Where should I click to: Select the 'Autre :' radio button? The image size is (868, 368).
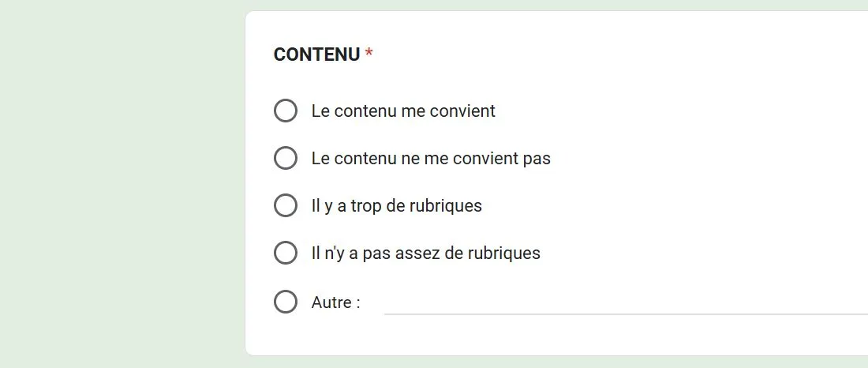(x=285, y=302)
